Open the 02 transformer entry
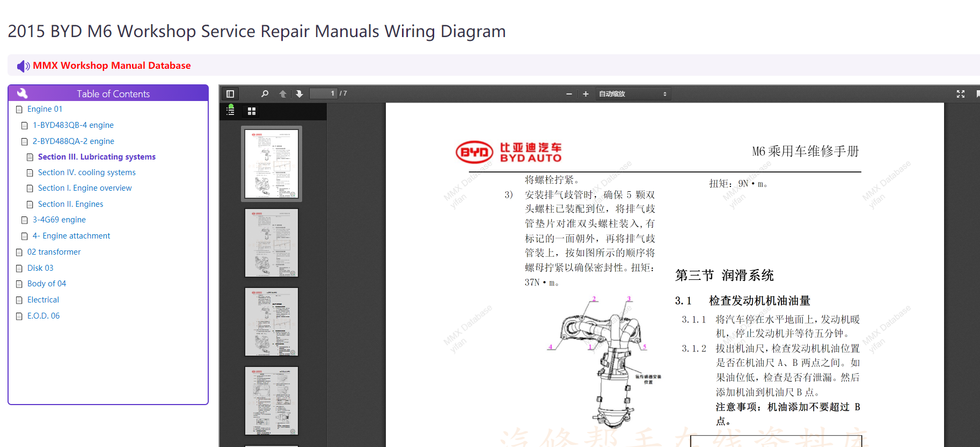The width and height of the screenshot is (980, 447). click(x=54, y=252)
